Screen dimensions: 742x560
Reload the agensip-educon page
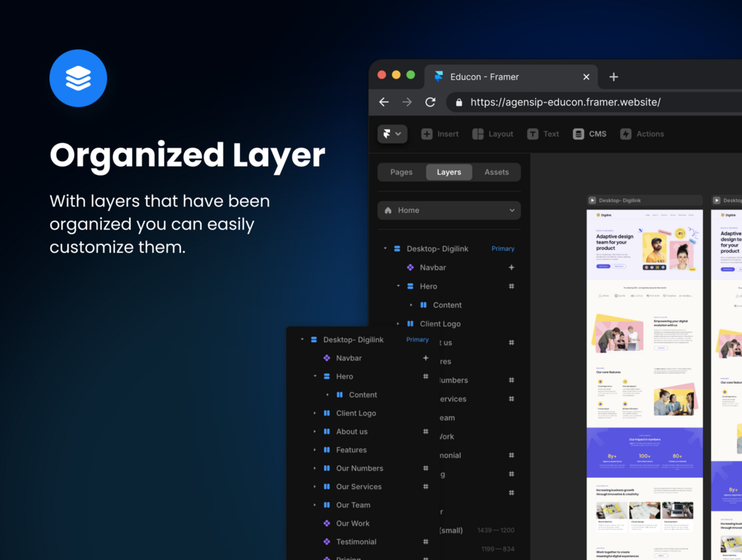coord(430,102)
